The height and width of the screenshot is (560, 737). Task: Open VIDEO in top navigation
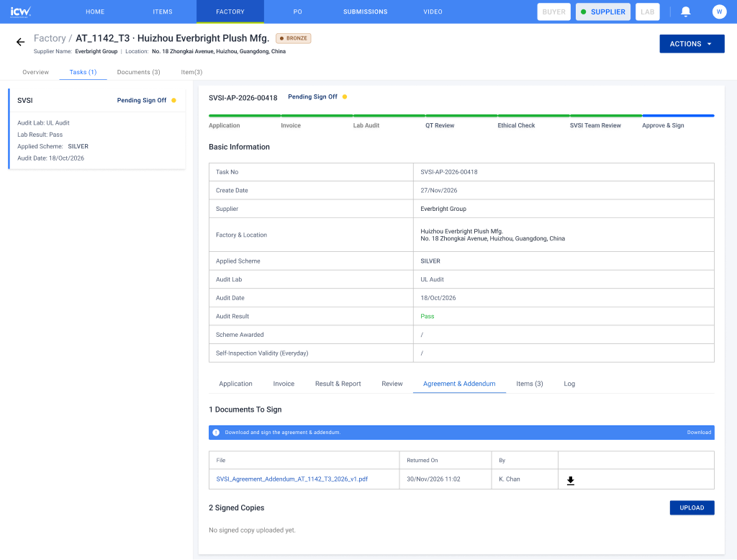point(433,12)
